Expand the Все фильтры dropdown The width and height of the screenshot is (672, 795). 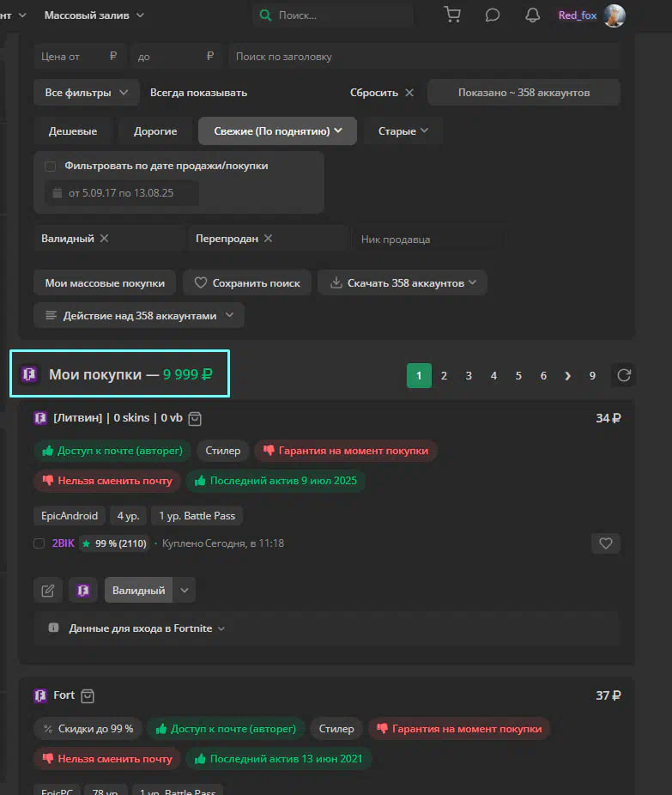(x=86, y=93)
